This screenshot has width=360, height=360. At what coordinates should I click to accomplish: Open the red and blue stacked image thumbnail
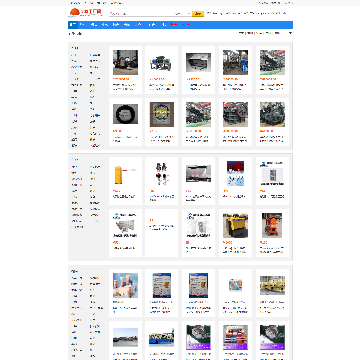235,174
